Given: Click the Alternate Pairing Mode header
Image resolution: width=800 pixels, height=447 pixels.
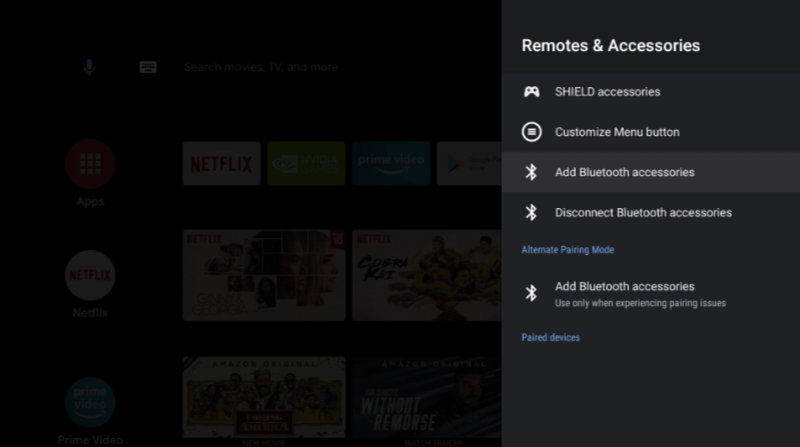Looking at the screenshot, I should tap(567, 250).
